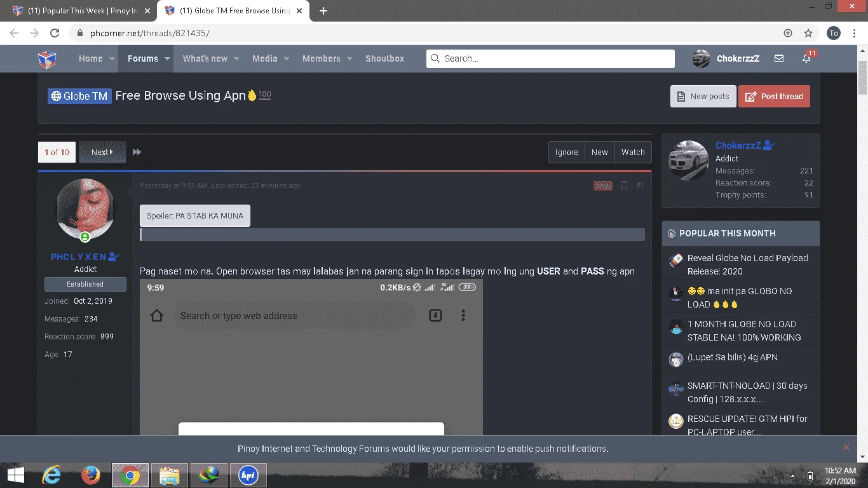Open the inbox envelope icon
The height and width of the screenshot is (488, 868).
(x=779, y=58)
